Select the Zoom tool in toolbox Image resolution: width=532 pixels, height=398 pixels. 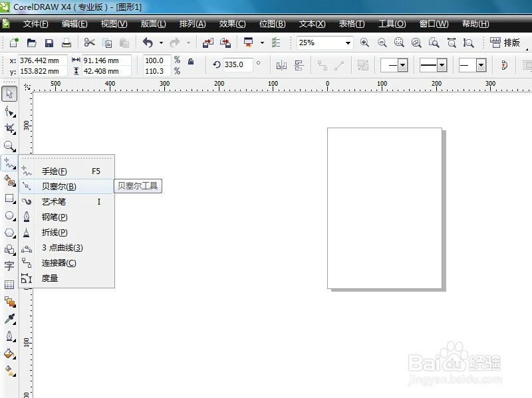[9, 146]
